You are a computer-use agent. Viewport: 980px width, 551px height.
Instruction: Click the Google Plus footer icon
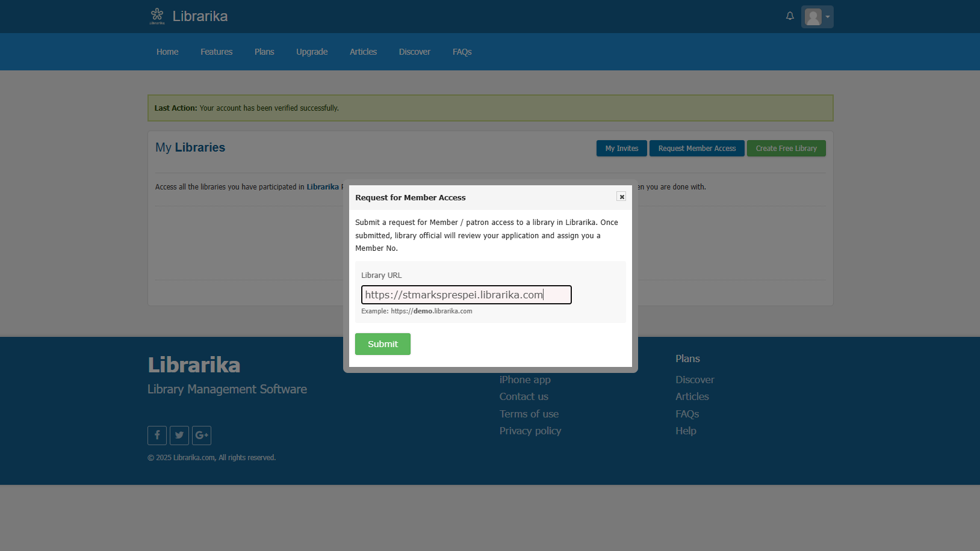[x=202, y=435]
